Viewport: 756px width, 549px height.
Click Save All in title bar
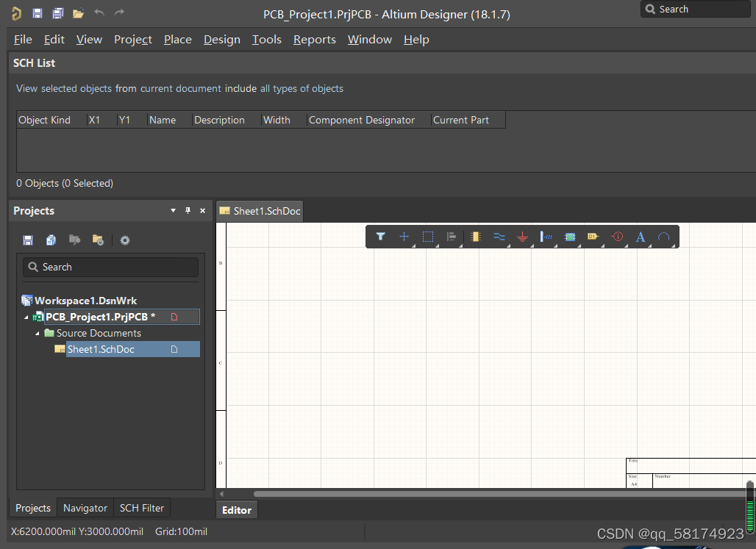[x=57, y=13]
